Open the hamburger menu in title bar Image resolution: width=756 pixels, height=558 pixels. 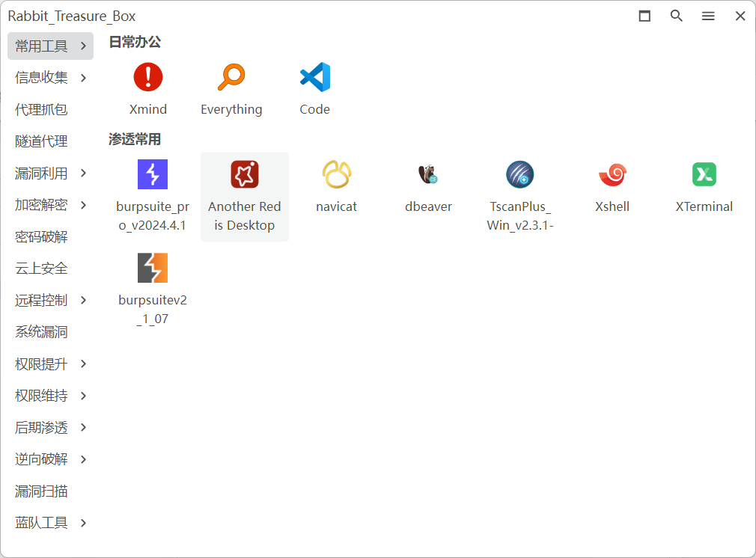[x=708, y=16]
